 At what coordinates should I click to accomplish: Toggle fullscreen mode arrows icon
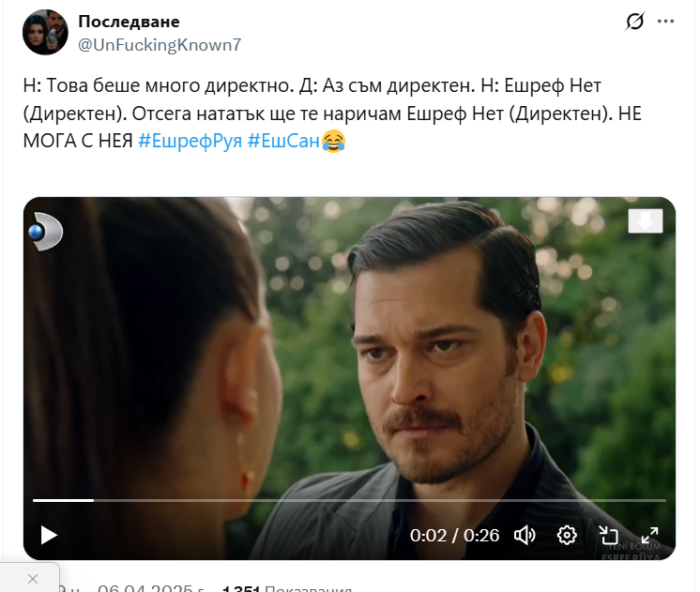tap(649, 535)
